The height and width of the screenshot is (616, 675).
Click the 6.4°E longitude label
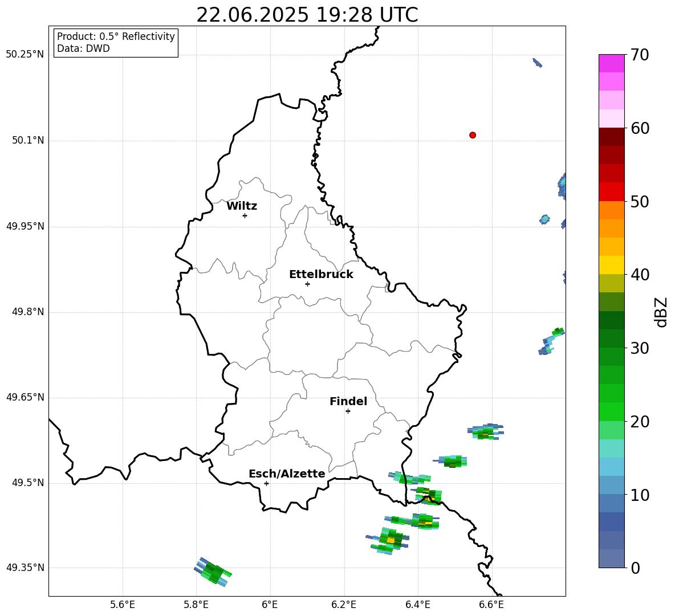point(417,605)
